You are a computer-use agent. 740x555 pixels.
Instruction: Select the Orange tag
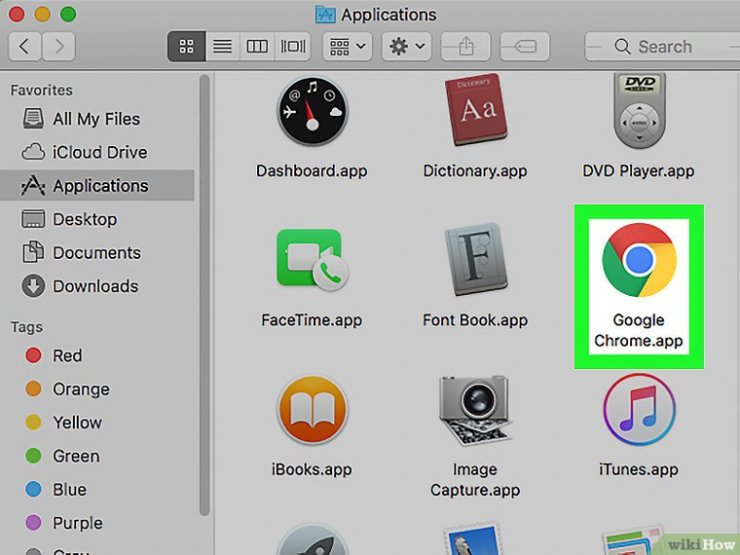point(97,389)
